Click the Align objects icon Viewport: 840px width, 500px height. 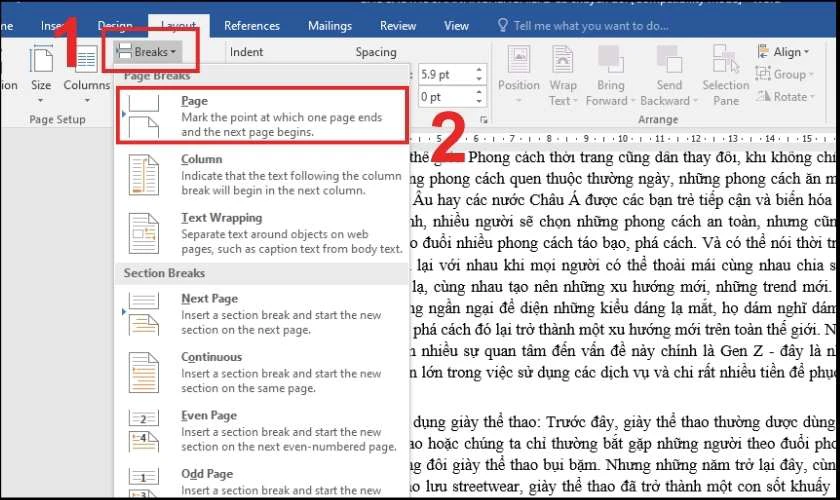tap(763, 52)
